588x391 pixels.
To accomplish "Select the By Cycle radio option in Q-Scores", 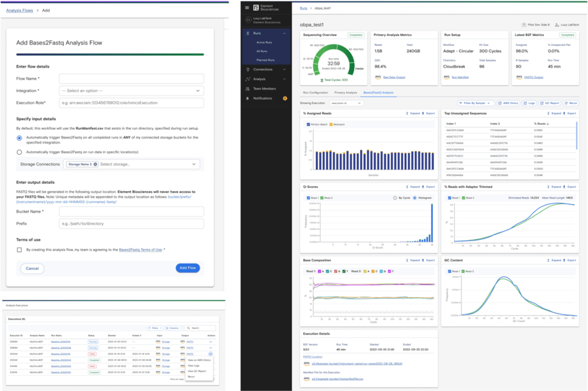I will [x=394, y=198].
